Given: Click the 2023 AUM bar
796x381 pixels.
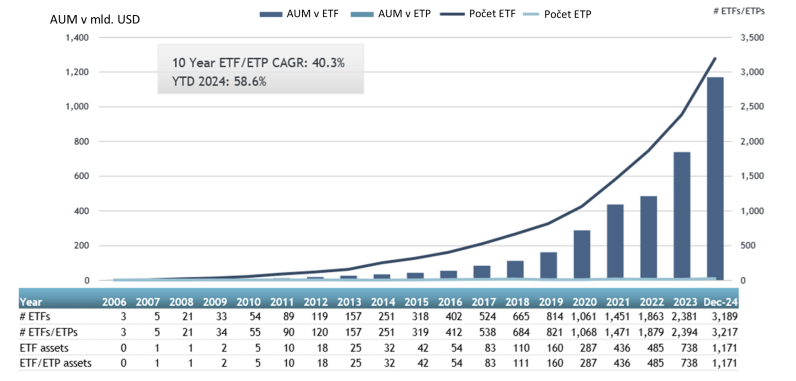Looking at the screenshot, I should (682, 216).
